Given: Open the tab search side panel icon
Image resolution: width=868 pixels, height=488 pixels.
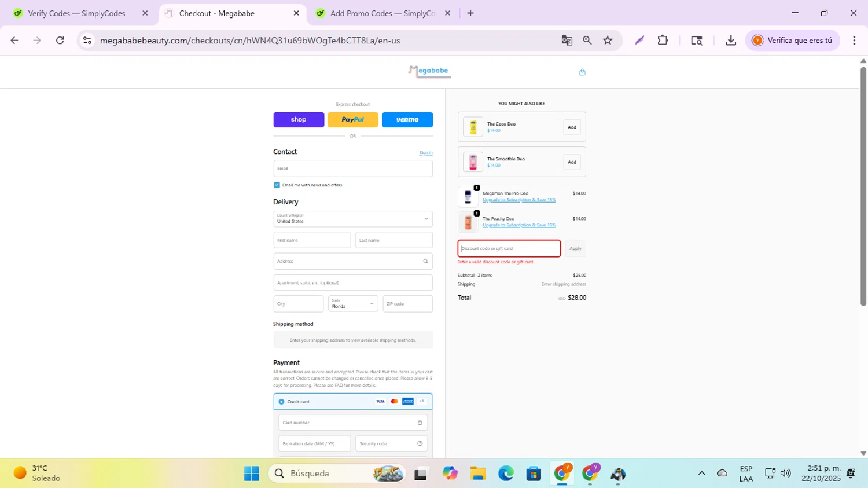Looking at the screenshot, I should pos(696,41).
